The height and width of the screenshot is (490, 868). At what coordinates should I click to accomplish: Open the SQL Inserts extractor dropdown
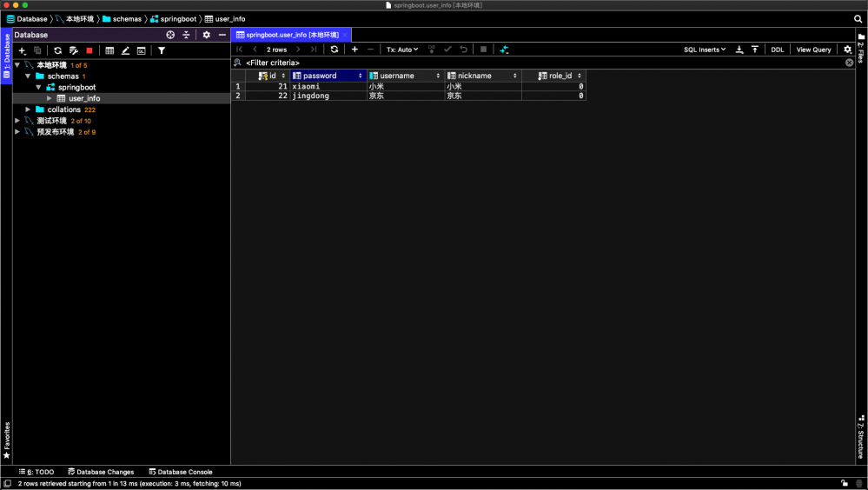pyautogui.click(x=705, y=50)
